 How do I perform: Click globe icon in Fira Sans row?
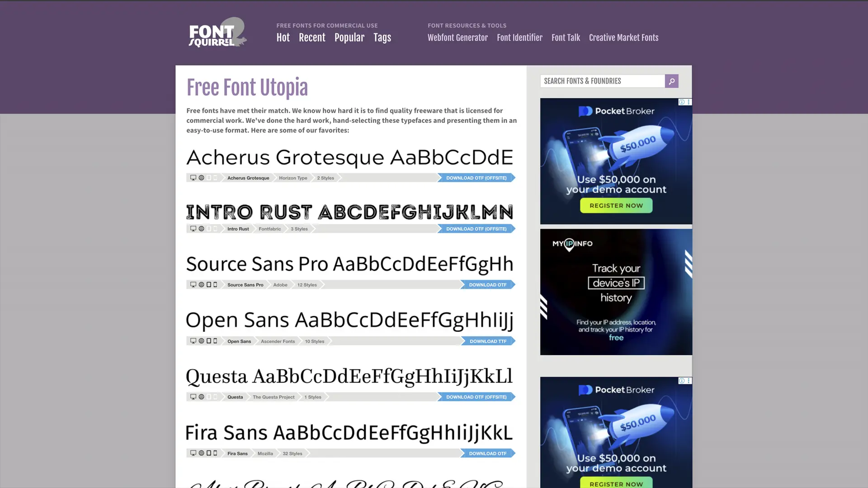pos(201,453)
